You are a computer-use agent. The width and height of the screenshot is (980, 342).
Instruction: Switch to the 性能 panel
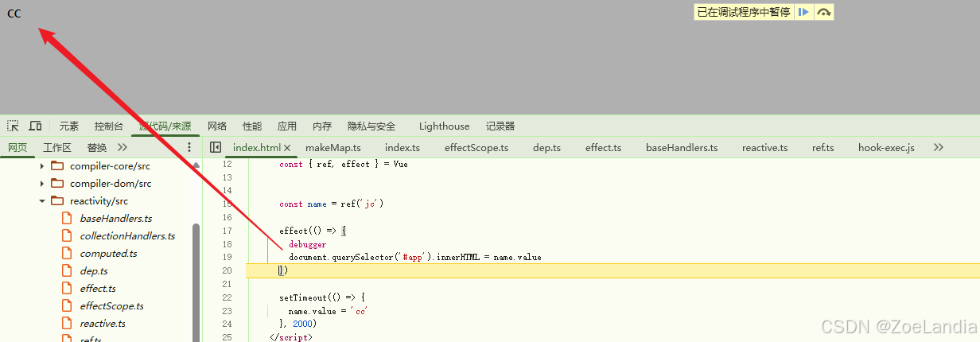pyautogui.click(x=252, y=126)
